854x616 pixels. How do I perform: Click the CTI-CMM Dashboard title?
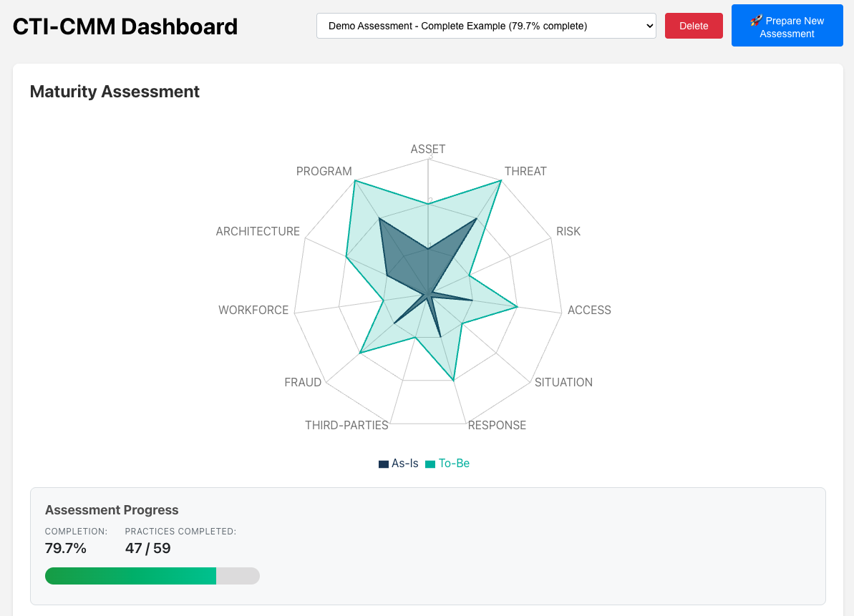[125, 26]
